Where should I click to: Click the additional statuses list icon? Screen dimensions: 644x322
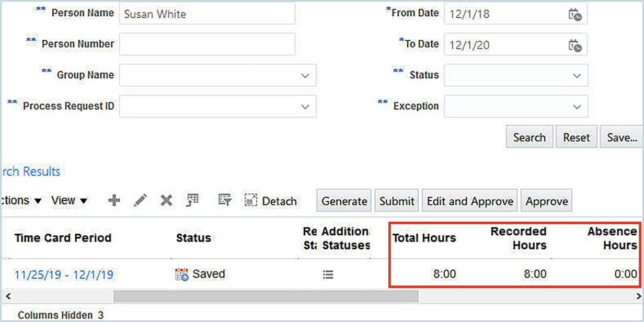328,274
